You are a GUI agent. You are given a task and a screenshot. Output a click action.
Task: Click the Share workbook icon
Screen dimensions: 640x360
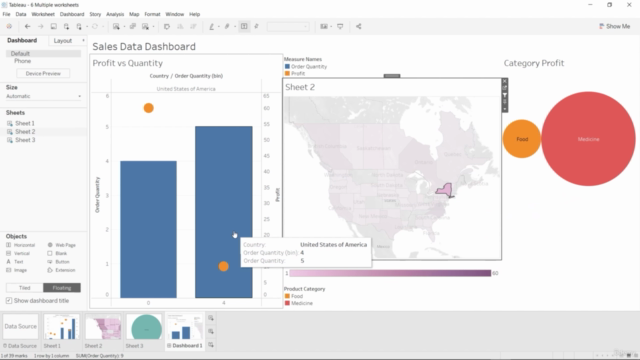pyautogui.click(x=358, y=27)
